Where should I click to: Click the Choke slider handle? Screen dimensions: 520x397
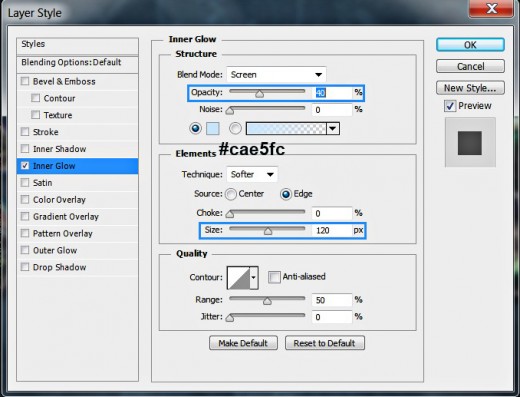(230, 214)
